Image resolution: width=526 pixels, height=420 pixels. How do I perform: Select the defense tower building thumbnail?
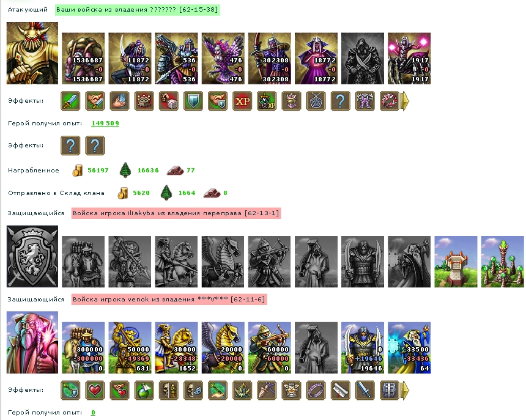(x=456, y=262)
